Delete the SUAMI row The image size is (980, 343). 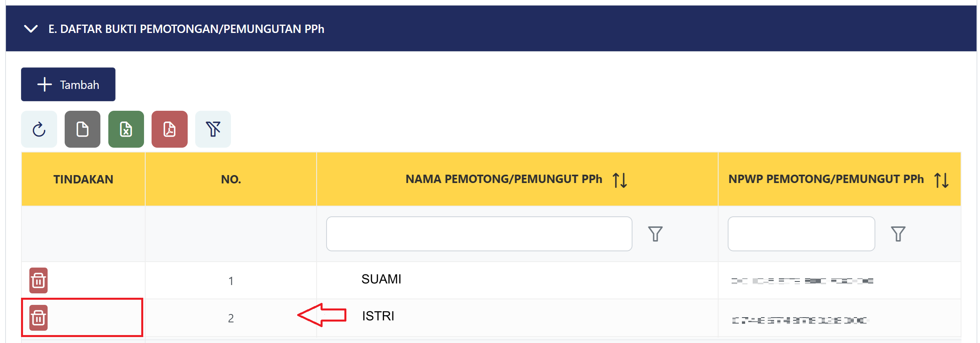[38, 281]
